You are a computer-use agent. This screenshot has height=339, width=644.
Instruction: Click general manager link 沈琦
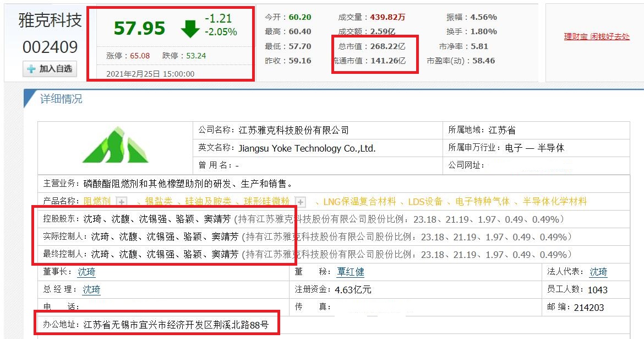pos(90,289)
